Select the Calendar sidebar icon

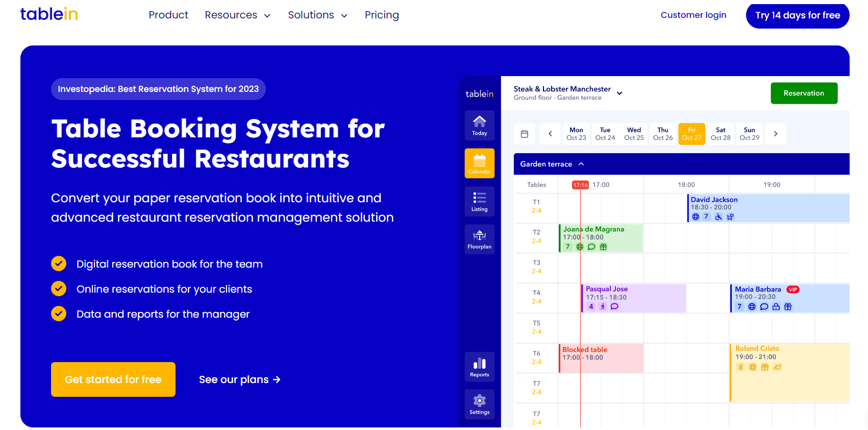coord(479,163)
